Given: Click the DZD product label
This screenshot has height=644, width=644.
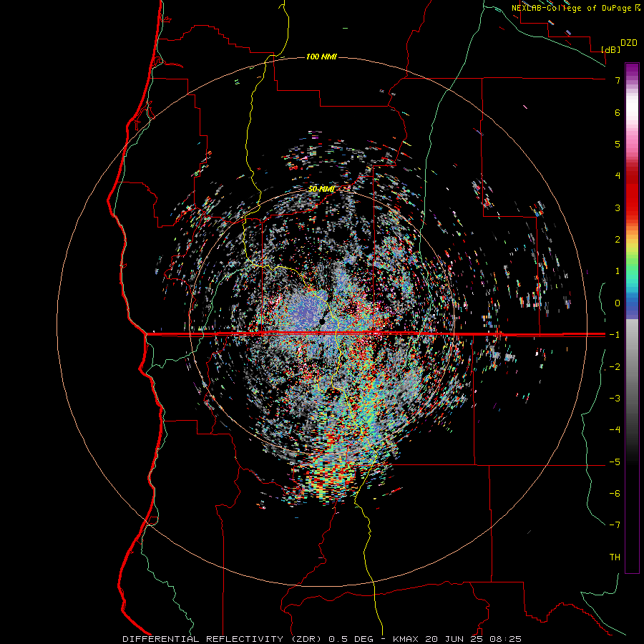Looking at the screenshot, I should click(629, 43).
